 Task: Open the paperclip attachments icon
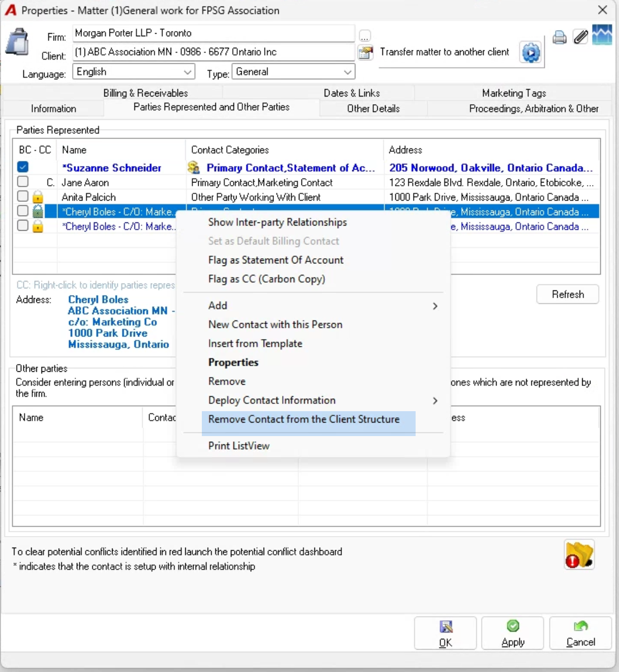click(x=581, y=37)
